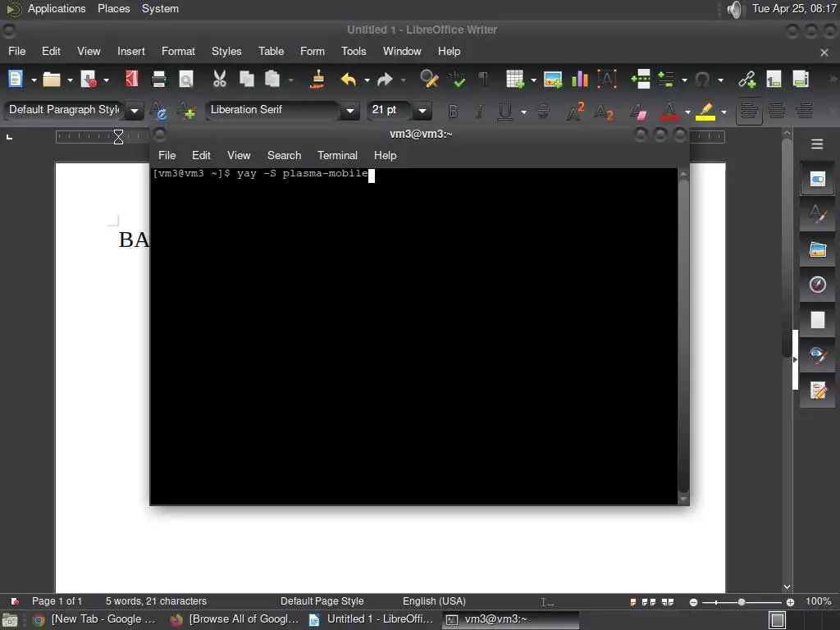The width and height of the screenshot is (840, 630).
Task: Toggle Italic formatting
Action: (479, 111)
